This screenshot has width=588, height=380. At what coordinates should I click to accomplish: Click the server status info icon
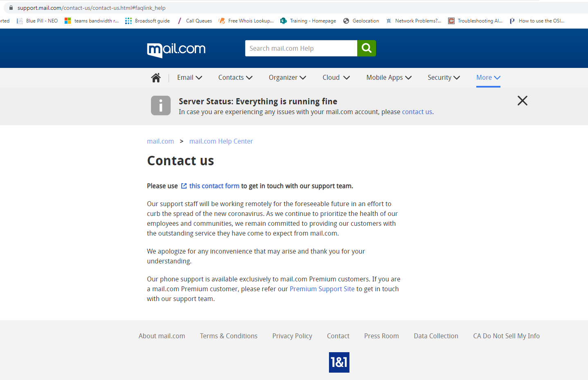(161, 106)
